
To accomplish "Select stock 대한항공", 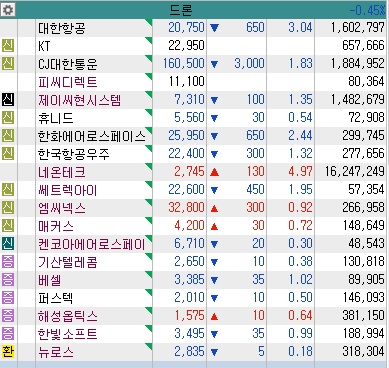I will (62, 28).
